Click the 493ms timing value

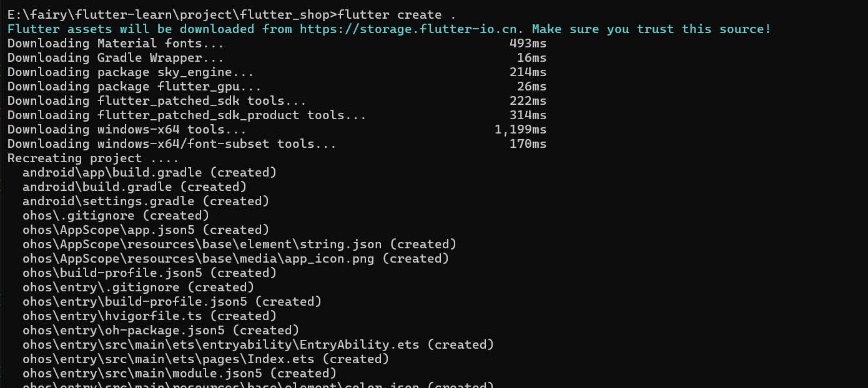coord(528,43)
